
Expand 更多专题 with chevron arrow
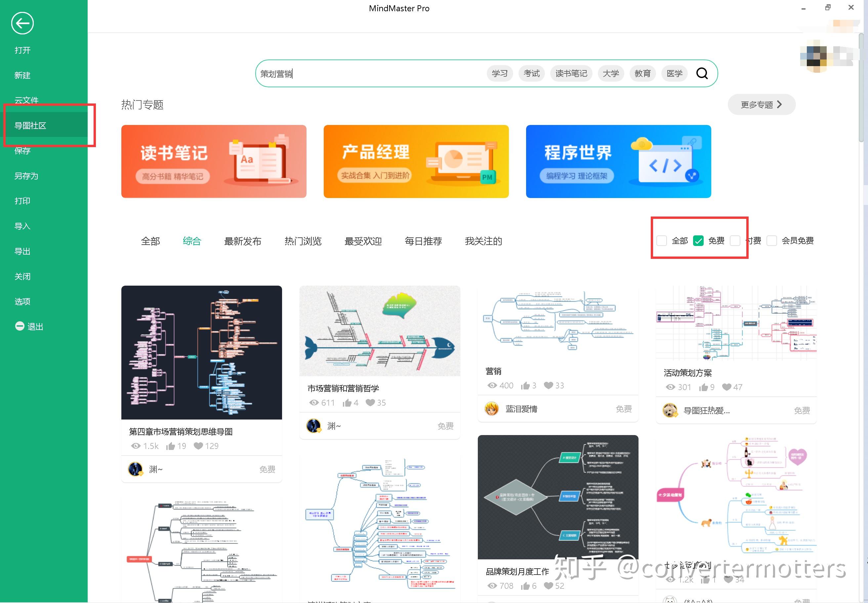click(762, 105)
